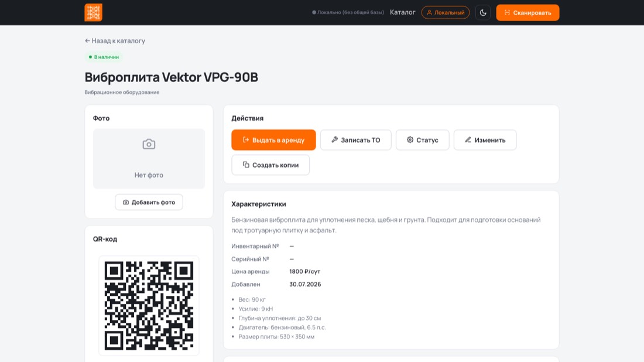
Task: Select the Нет фото placeholder text
Action: coord(149,175)
